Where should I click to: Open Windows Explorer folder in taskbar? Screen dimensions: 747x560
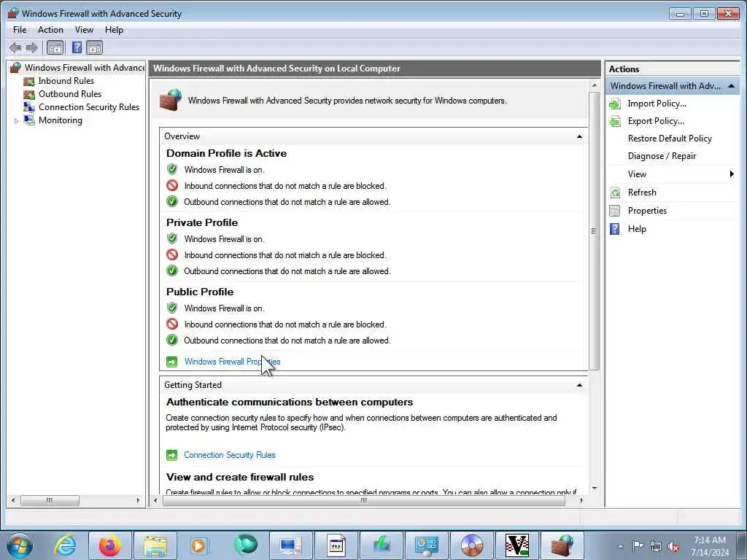pyautogui.click(x=155, y=545)
